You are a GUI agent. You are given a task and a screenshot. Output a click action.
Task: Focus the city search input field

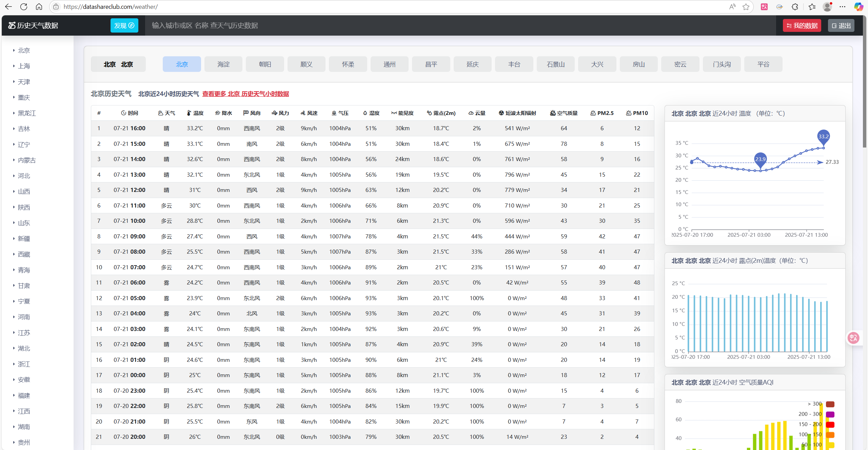pos(460,25)
